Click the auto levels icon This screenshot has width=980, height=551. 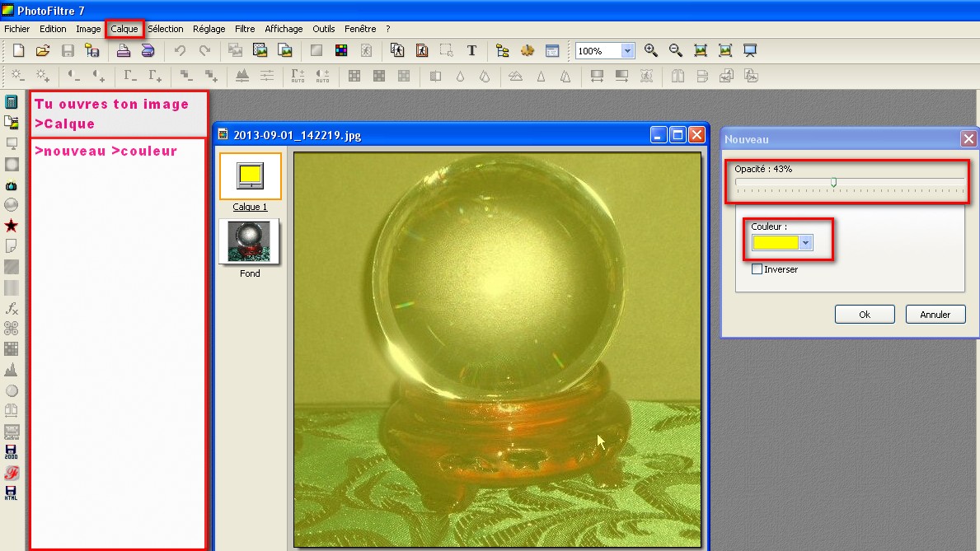[298, 76]
